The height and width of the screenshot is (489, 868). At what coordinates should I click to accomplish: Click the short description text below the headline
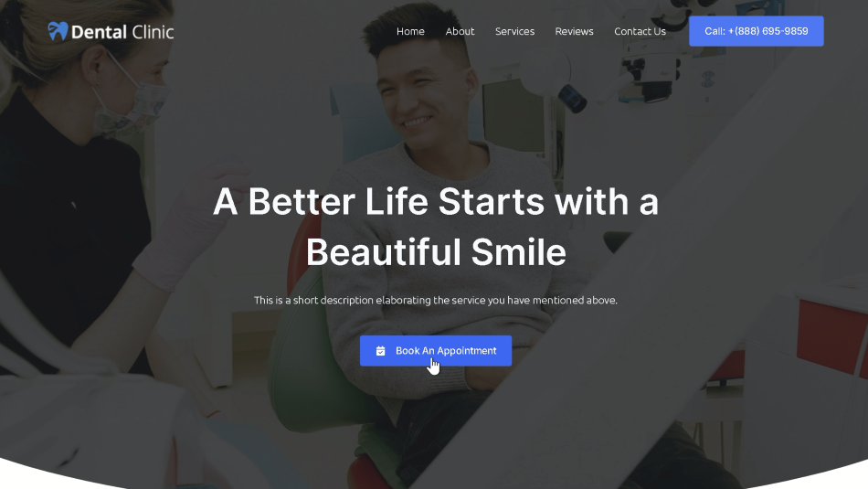pos(436,300)
